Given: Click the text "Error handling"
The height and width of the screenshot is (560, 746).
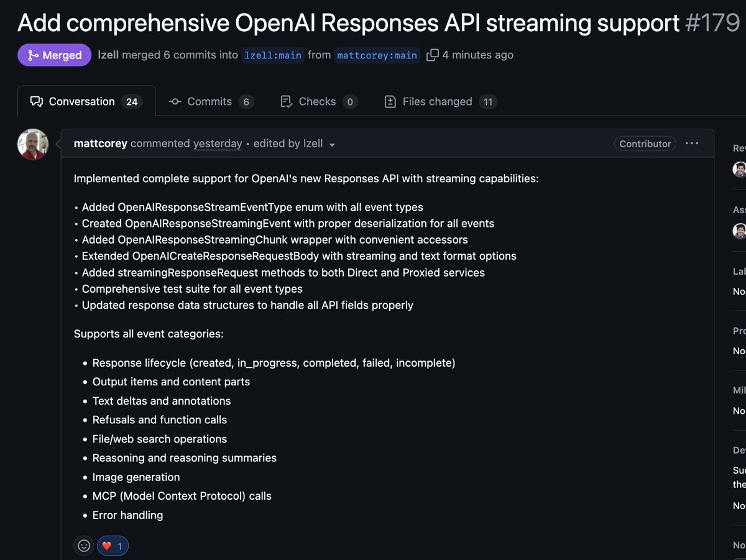Looking at the screenshot, I should point(127,515).
